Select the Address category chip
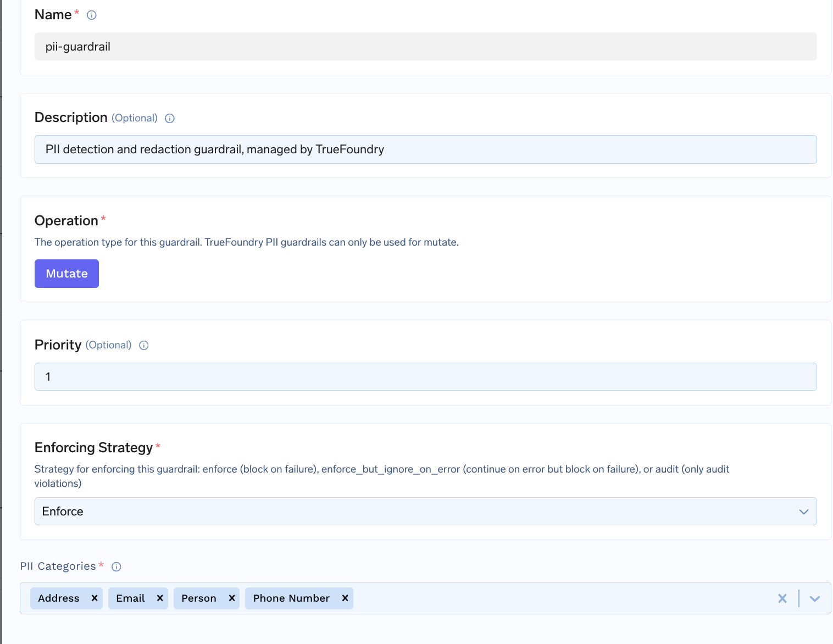833x644 pixels. point(58,598)
